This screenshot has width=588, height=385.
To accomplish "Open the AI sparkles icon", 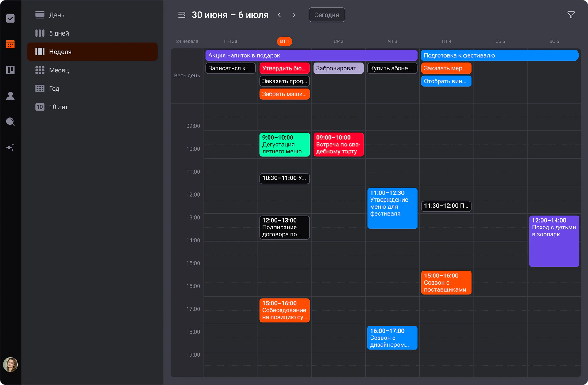I will (x=10, y=147).
